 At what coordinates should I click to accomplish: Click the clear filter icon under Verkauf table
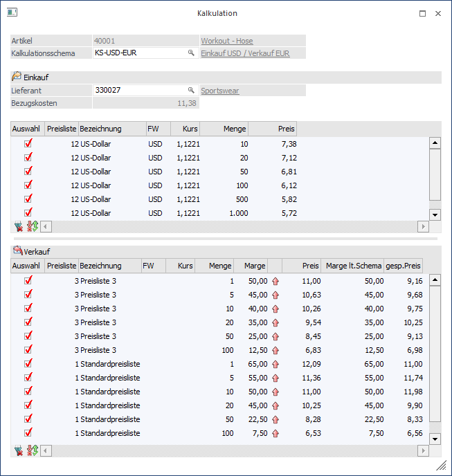[18, 450]
